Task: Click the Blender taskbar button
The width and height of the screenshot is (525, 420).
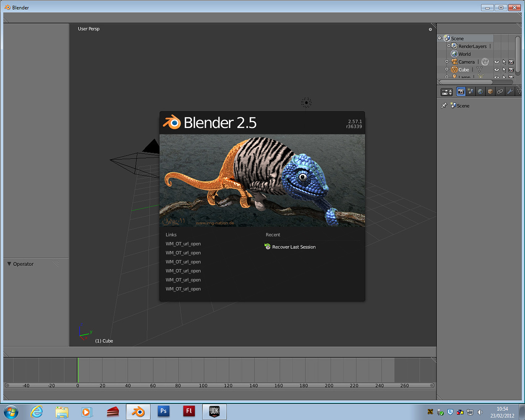Action: (x=138, y=412)
